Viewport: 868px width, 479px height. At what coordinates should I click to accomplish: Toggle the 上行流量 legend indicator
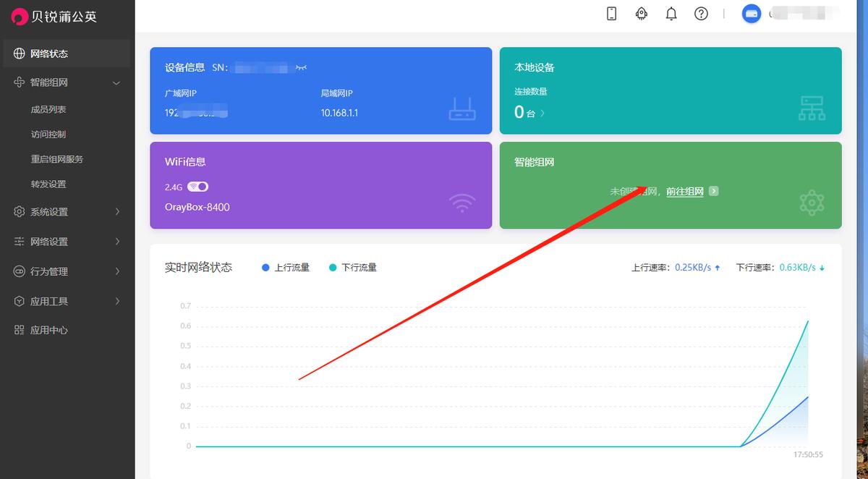pyautogui.click(x=265, y=267)
